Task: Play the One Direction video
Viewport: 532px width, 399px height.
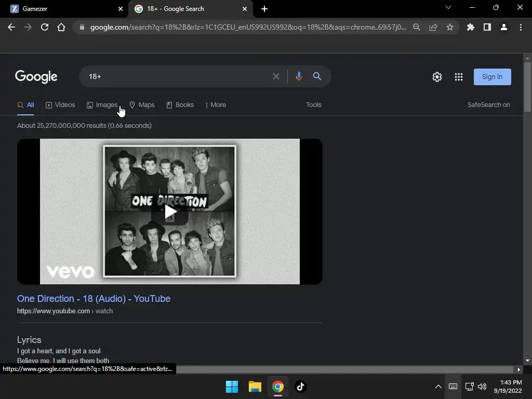Action: [170, 212]
